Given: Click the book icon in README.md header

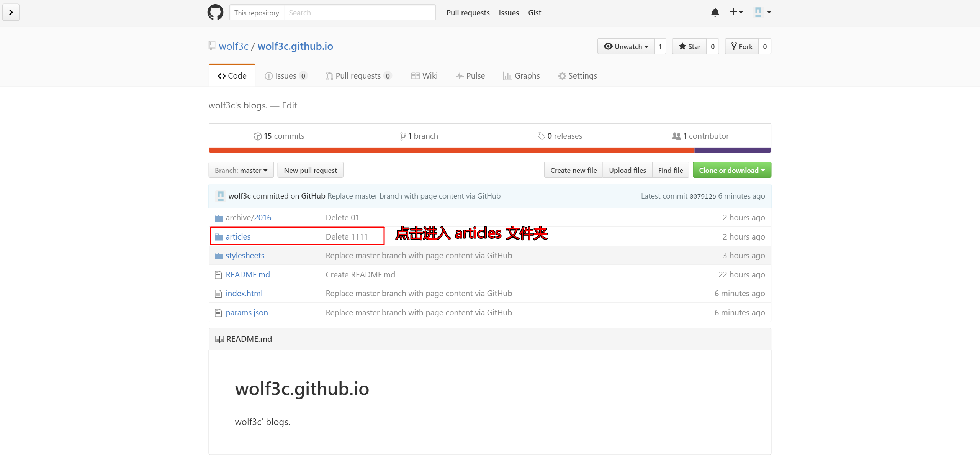Looking at the screenshot, I should pyautogui.click(x=219, y=339).
